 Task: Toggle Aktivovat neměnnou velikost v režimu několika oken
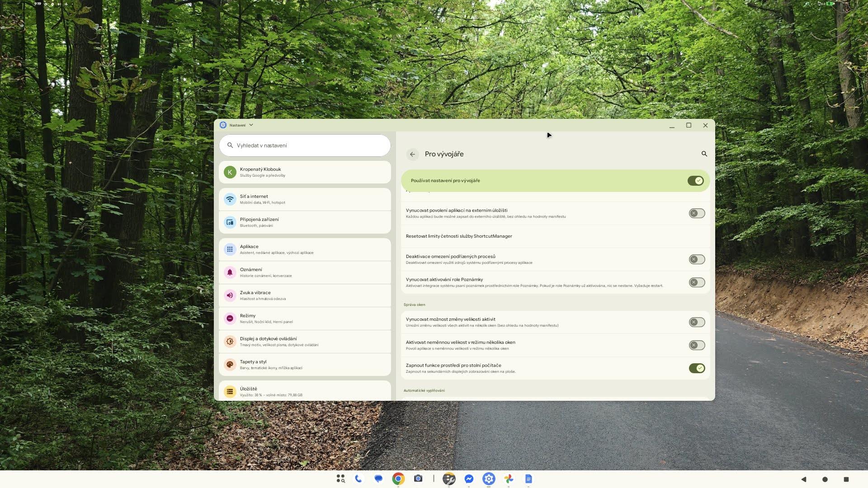point(697,345)
